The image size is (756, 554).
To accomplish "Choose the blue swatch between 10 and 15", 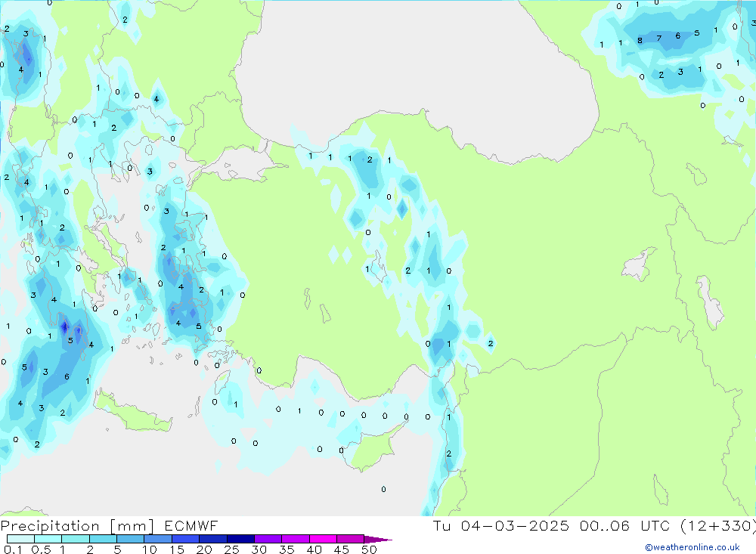I will click(x=158, y=539).
